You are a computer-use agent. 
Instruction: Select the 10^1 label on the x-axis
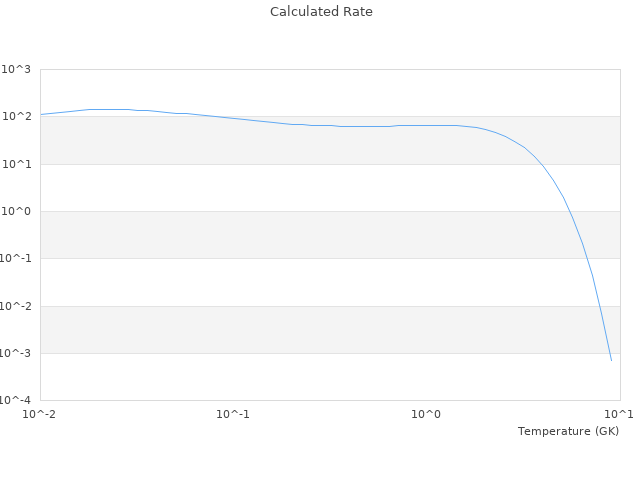[x=619, y=414]
